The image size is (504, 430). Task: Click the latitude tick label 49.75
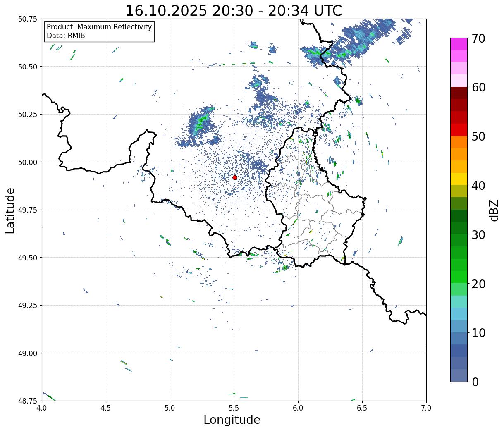pos(27,210)
